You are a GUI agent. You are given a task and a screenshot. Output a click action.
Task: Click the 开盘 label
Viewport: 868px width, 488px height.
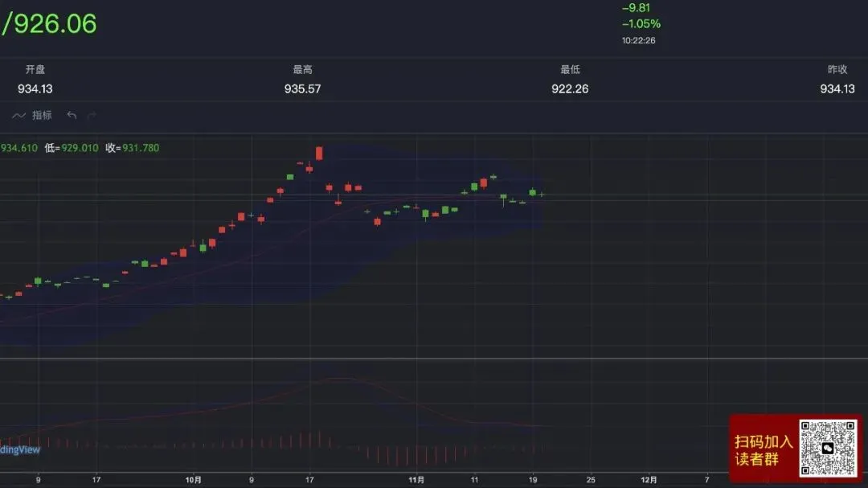tap(35, 69)
